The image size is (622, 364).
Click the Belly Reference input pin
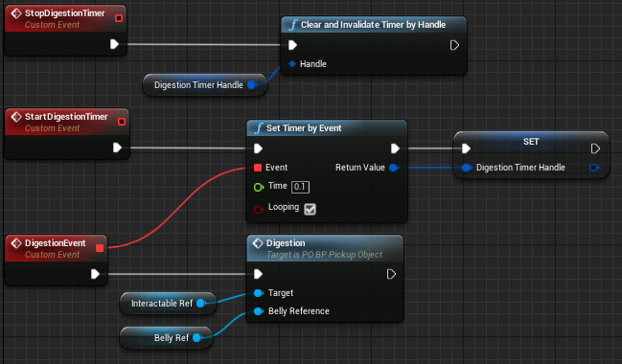pyautogui.click(x=258, y=311)
